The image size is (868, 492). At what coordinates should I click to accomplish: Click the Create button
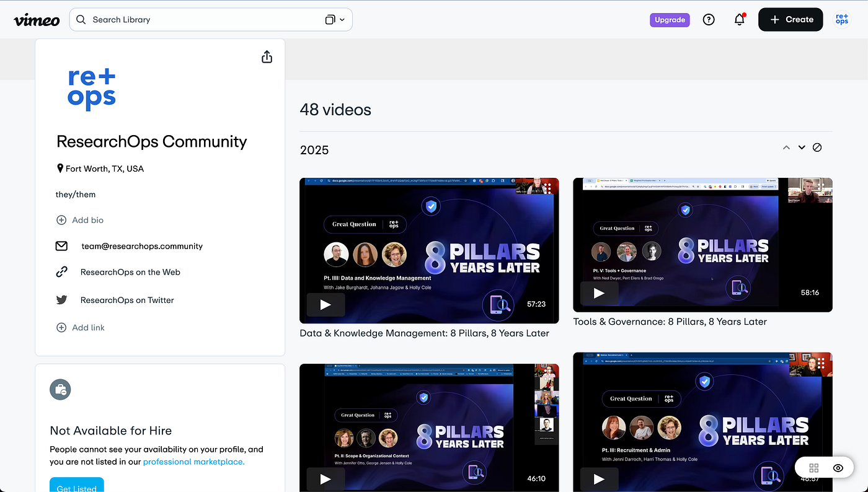790,20
